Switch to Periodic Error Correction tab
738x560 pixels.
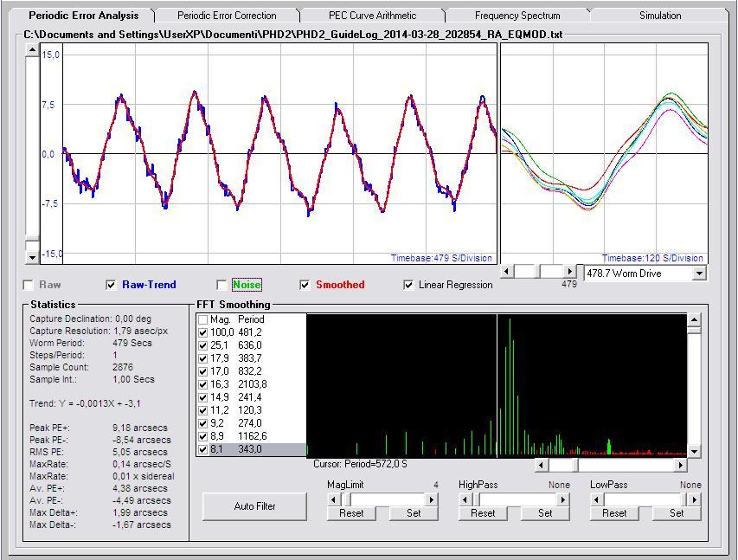coord(227,16)
